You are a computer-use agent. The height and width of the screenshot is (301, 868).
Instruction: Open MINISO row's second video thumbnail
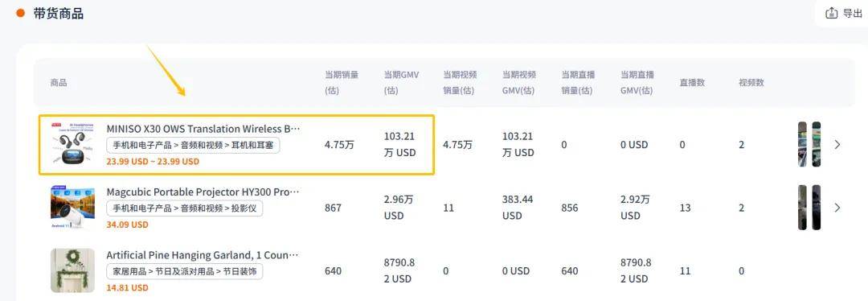[x=816, y=144]
